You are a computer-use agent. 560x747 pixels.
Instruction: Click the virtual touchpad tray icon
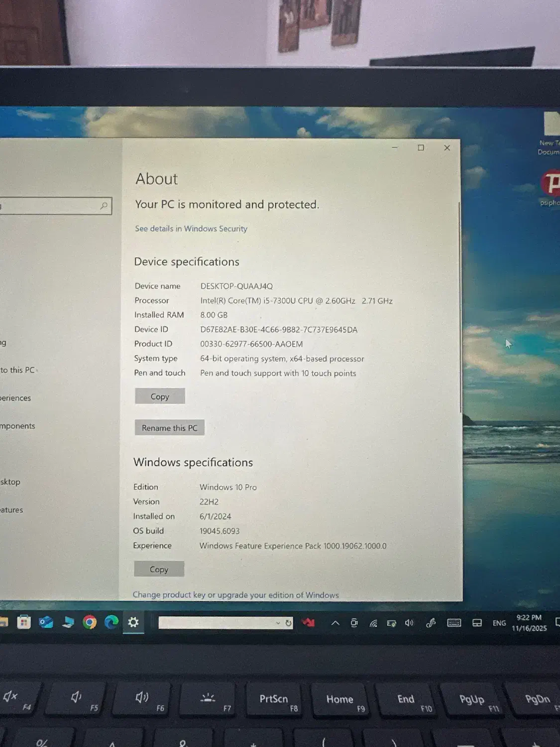pos(477,623)
